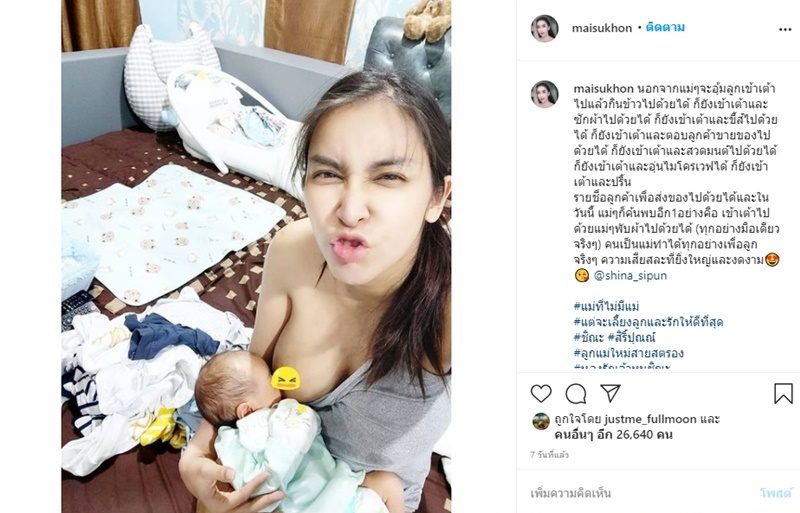Click the โพสต์ button to post comment
Screen dimensions: 800x513
pyautogui.click(x=776, y=493)
